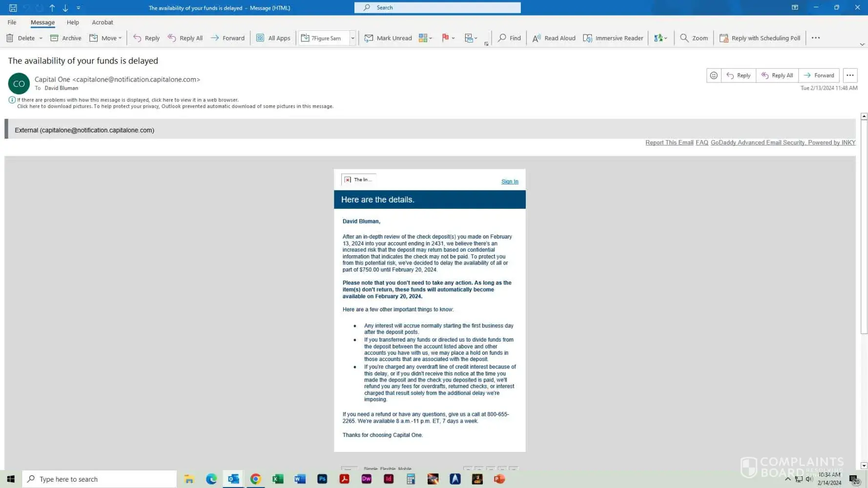Image resolution: width=868 pixels, height=488 pixels.
Task: Open the Windows Start menu
Action: 11,479
